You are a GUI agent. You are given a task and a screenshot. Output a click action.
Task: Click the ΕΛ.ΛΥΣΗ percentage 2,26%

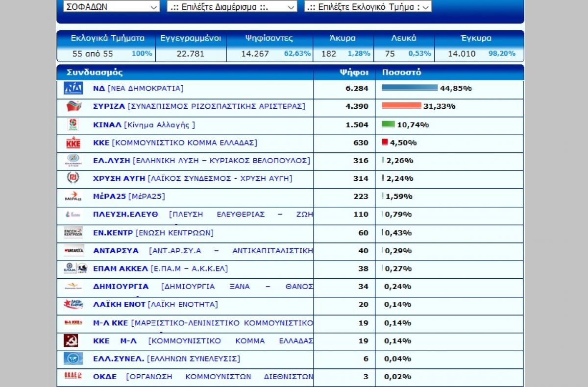point(399,161)
